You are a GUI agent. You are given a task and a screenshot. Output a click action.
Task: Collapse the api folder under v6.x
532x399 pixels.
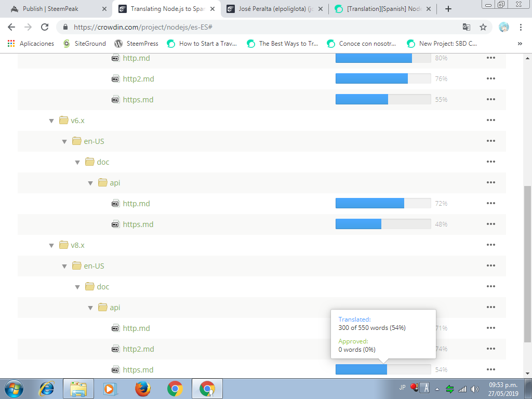90,183
